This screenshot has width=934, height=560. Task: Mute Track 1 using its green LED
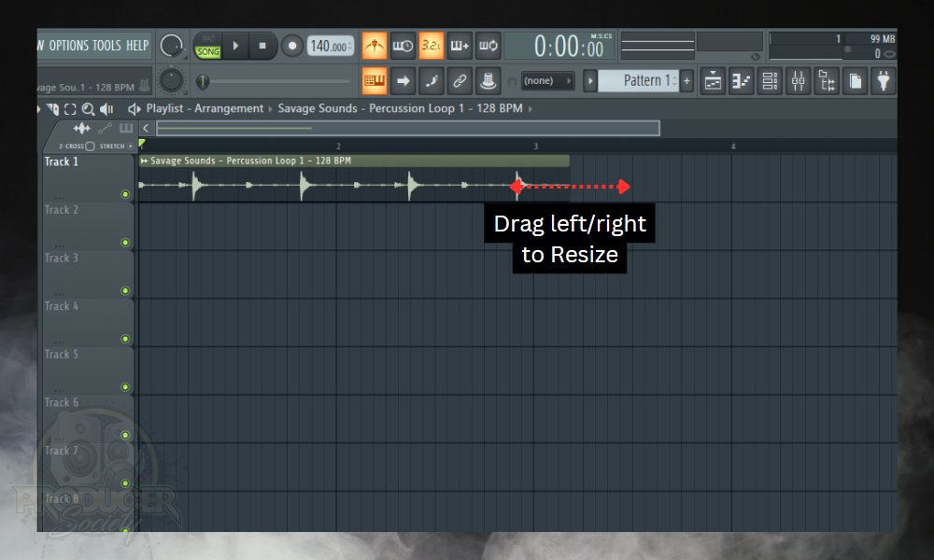pos(125,194)
